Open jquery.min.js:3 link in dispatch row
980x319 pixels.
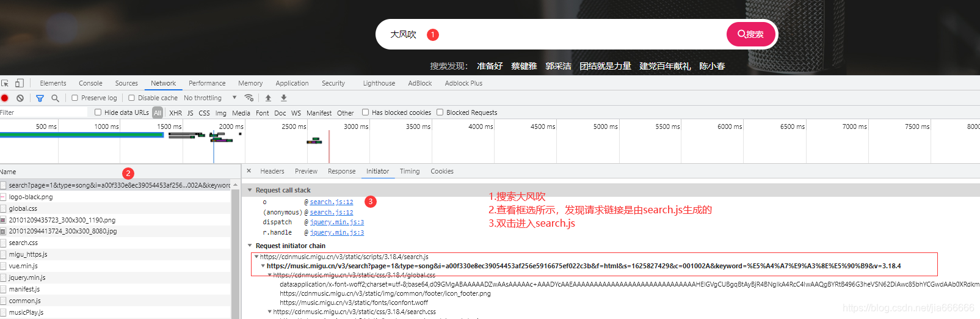[x=337, y=222]
